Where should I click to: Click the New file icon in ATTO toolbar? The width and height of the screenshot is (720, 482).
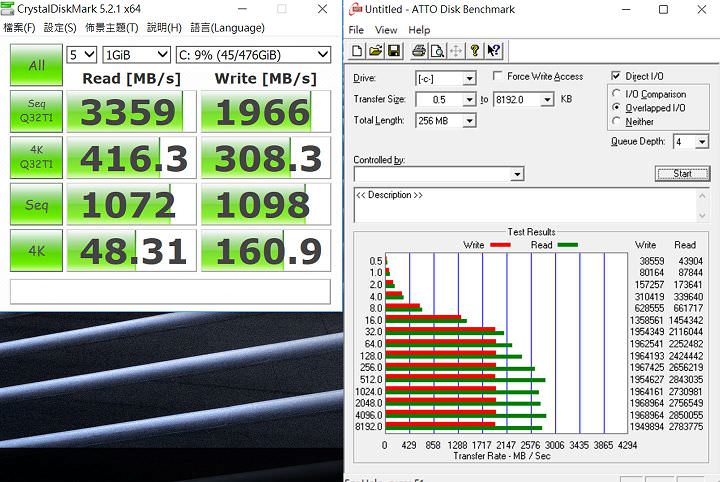(359, 51)
